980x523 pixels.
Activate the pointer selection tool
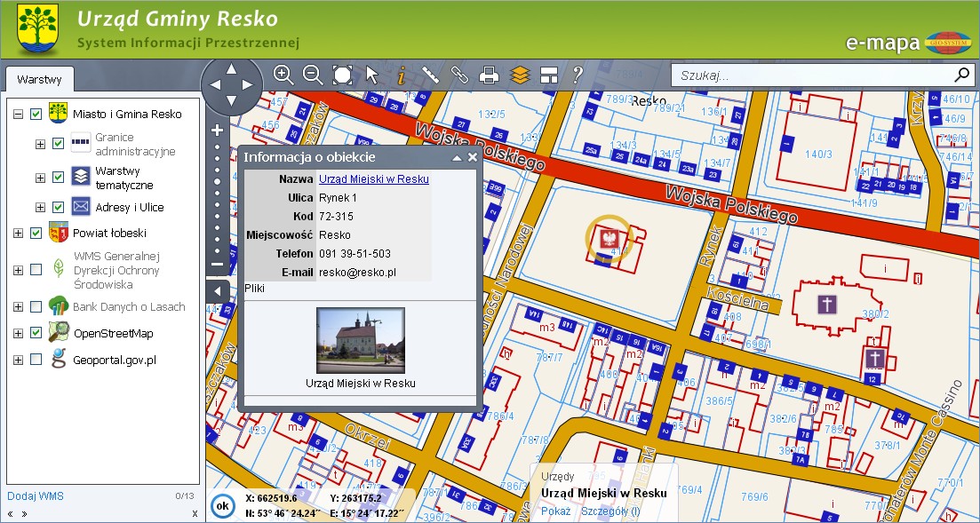point(372,75)
